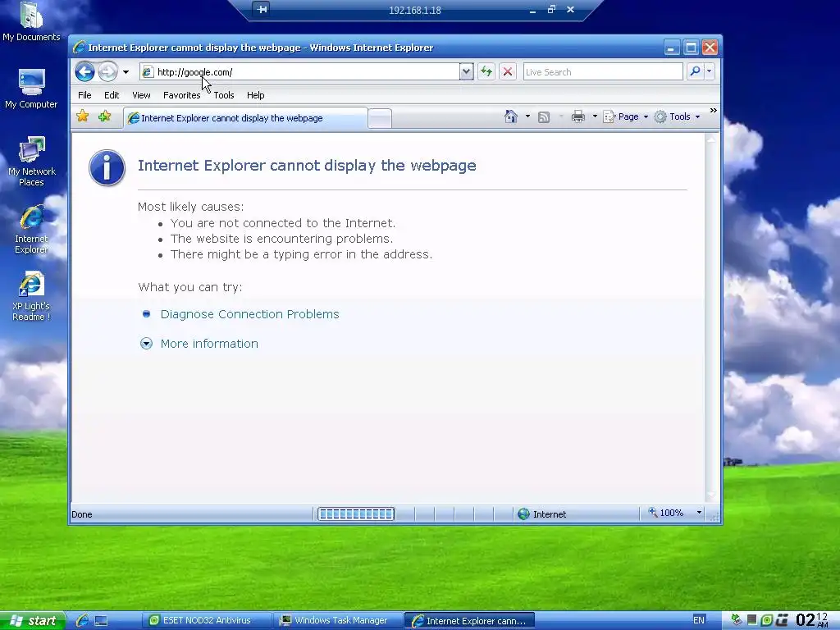Image resolution: width=840 pixels, height=630 pixels.
Task: Click the Live Search input box
Action: [603, 72]
